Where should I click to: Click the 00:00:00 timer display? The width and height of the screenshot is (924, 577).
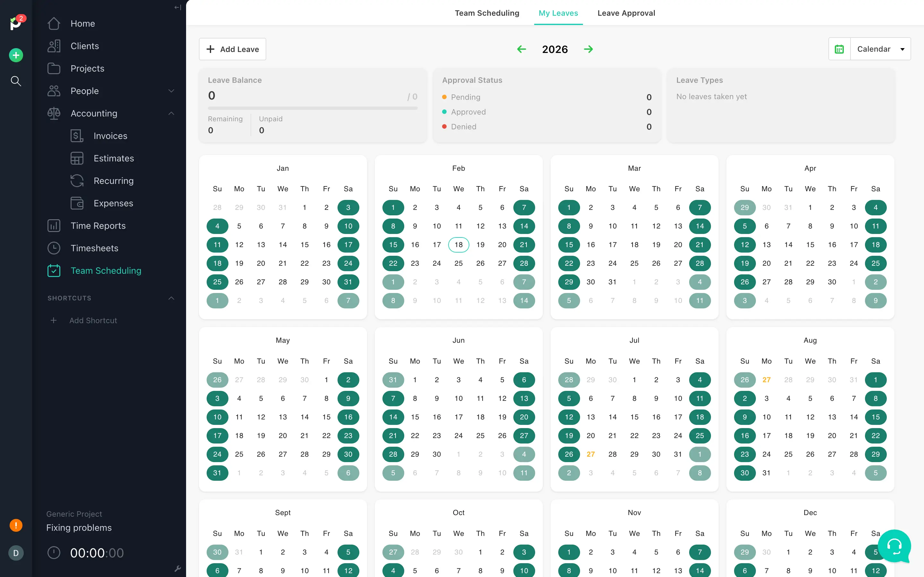(x=97, y=553)
